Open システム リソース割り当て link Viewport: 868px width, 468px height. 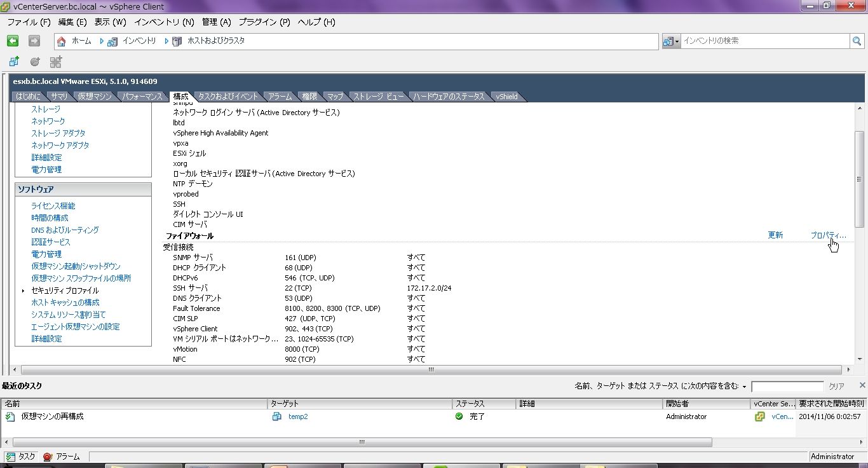(69, 315)
